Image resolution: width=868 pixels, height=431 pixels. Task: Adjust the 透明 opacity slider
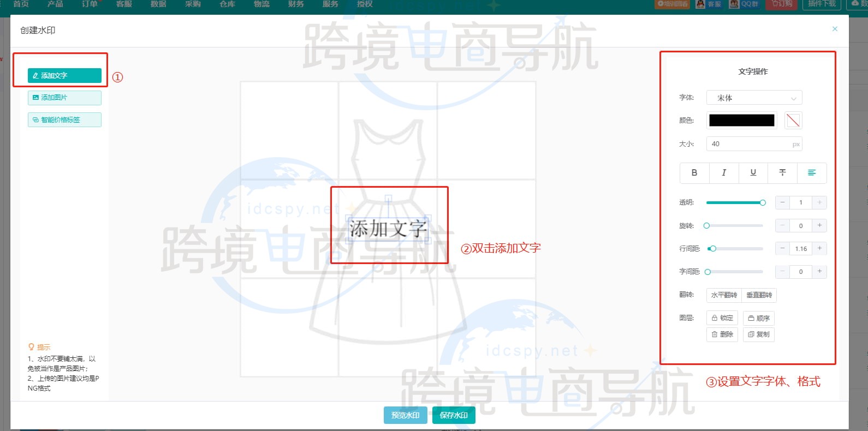point(735,202)
